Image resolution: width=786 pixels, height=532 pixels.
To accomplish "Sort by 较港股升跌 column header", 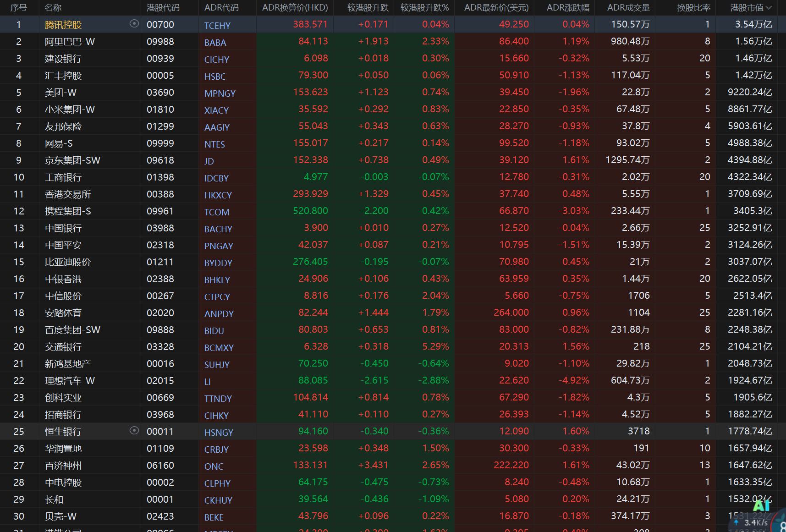I will [x=368, y=8].
